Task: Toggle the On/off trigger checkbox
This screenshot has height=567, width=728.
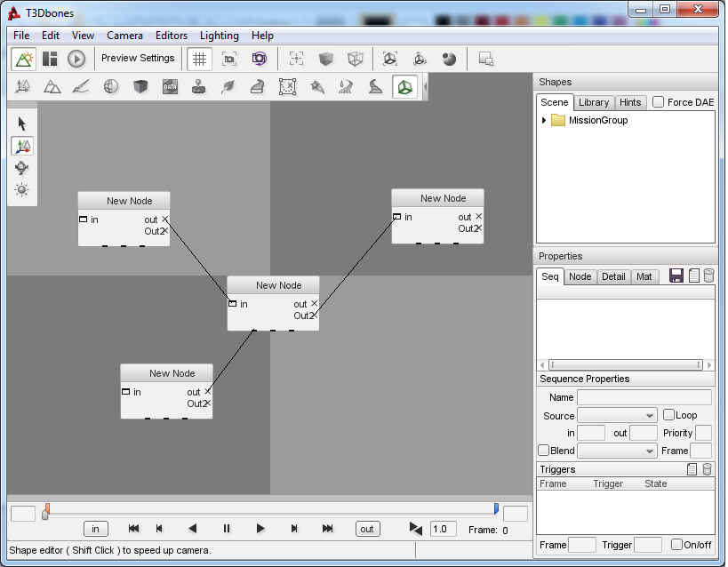Action: (x=676, y=544)
